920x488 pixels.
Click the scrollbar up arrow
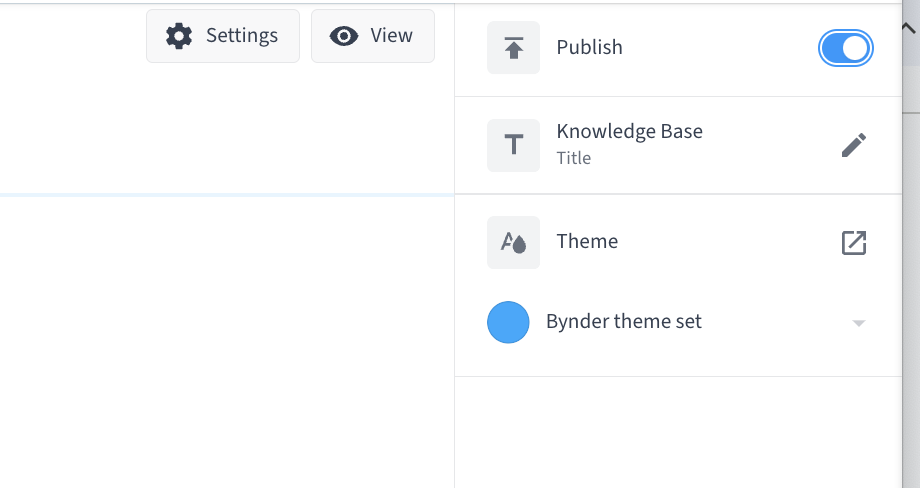click(x=908, y=27)
